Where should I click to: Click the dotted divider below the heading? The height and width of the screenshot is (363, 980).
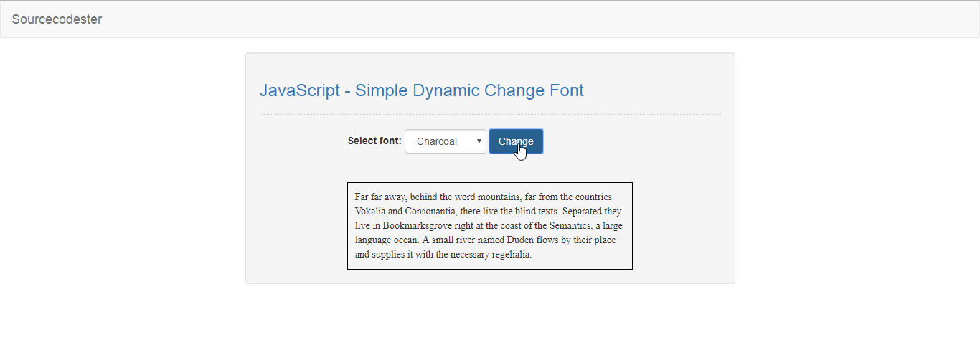490,114
